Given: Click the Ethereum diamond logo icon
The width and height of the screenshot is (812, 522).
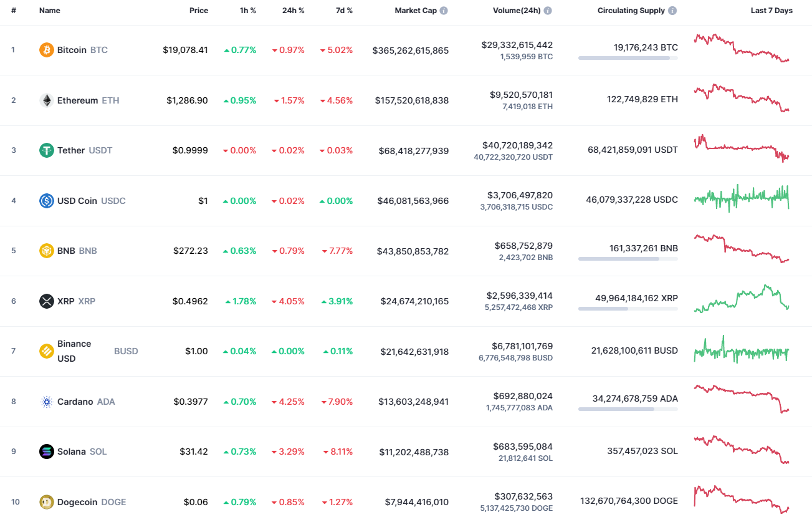Looking at the screenshot, I should point(47,100).
